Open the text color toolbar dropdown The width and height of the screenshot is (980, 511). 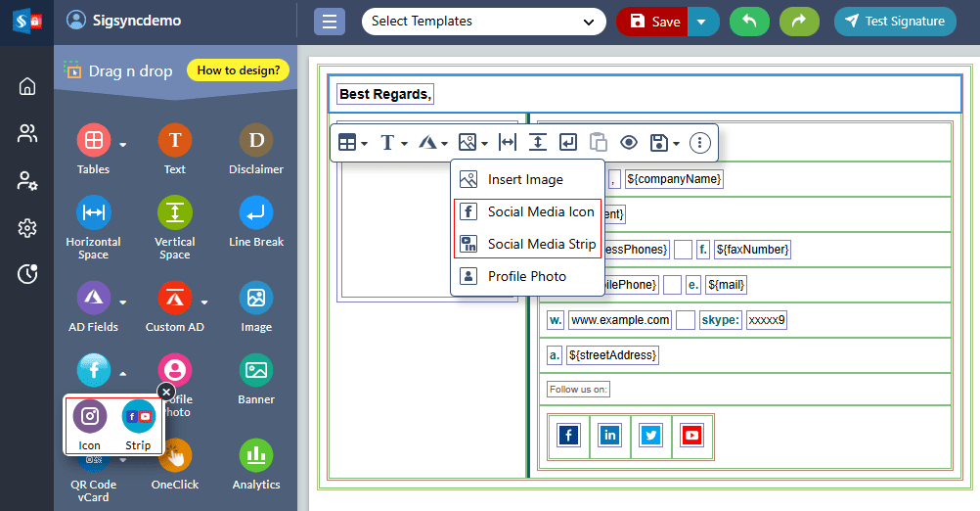tap(433, 143)
